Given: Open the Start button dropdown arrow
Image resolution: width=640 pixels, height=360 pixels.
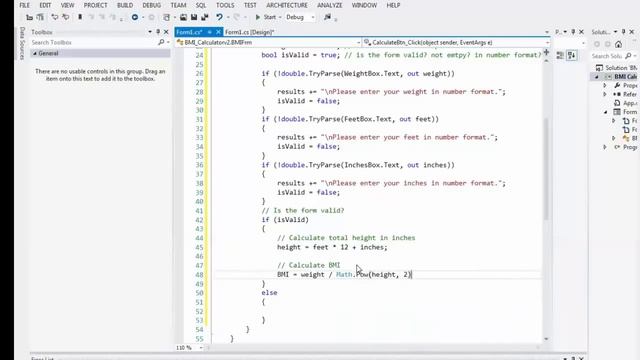Looking at the screenshot, I should [280, 17].
